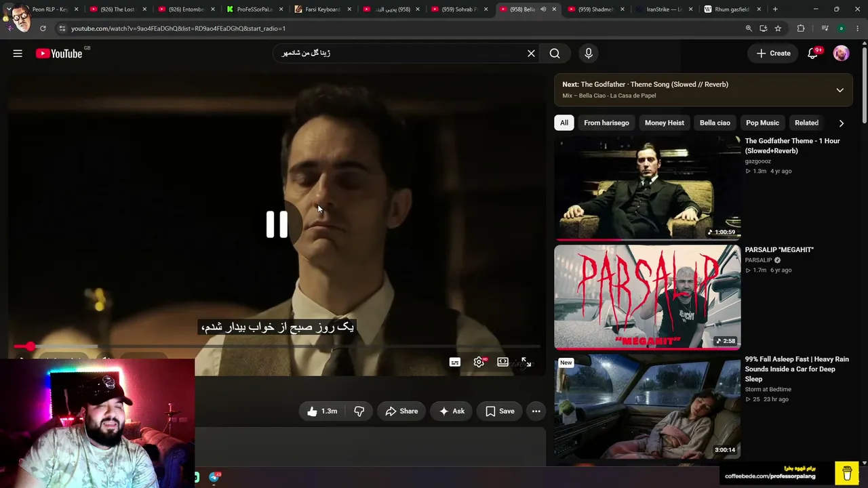
Task: Open the Storm at Bedtime channel link
Action: (768, 389)
